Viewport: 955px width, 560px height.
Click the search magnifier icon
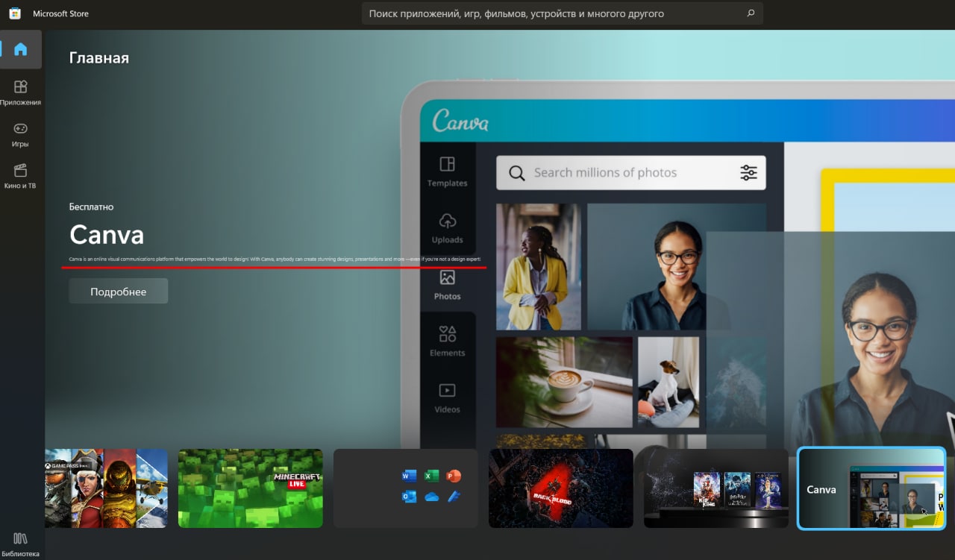point(751,13)
